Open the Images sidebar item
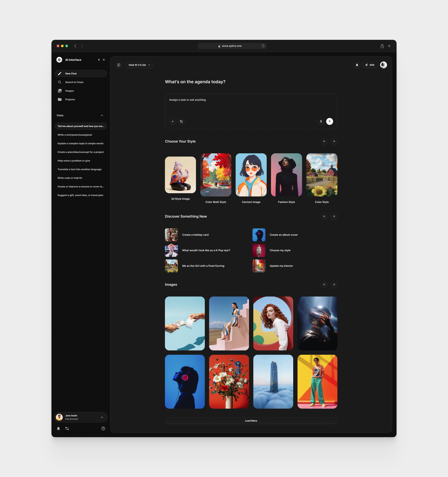This screenshot has height=477, width=448. (x=81, y=91)
